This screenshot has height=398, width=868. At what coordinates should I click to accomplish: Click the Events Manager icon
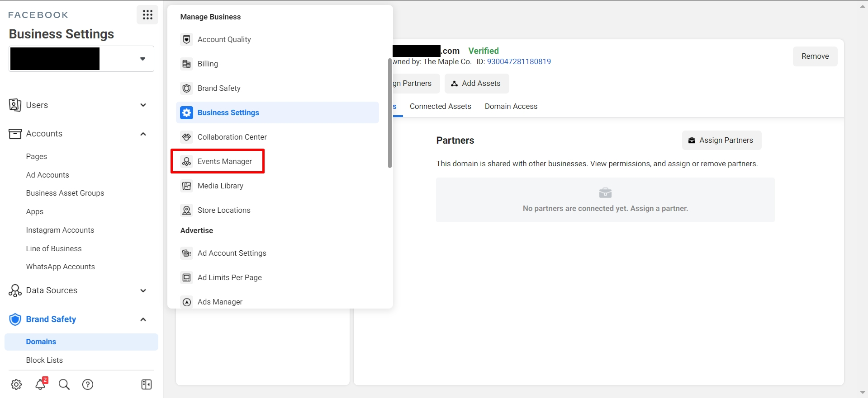pos(187,161)
